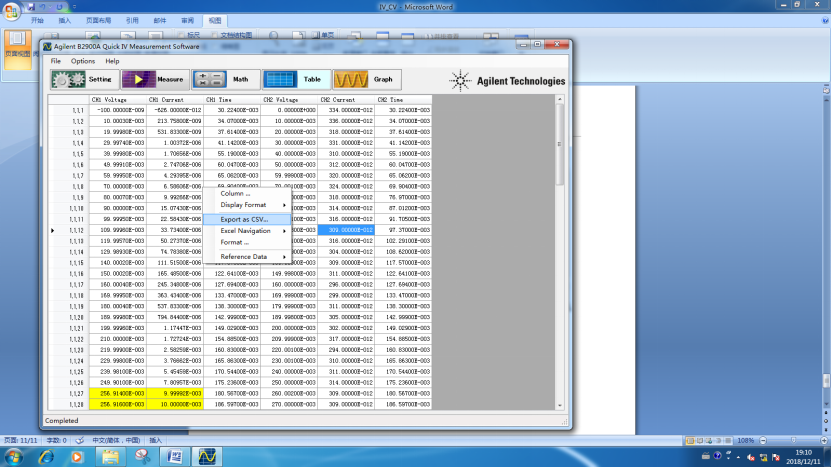This screenshot has height=468, width=831.
Task: Show hidden system tray icons arrow
Action: pyautogui.click(x=738, y=457)
